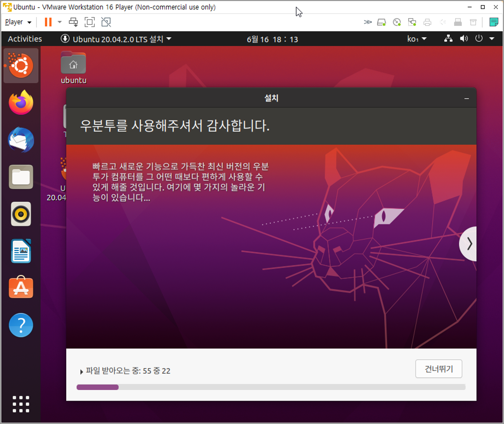
Task: Open the clock showing 6월 16 18:13
Action: click(x=272, y=39)
